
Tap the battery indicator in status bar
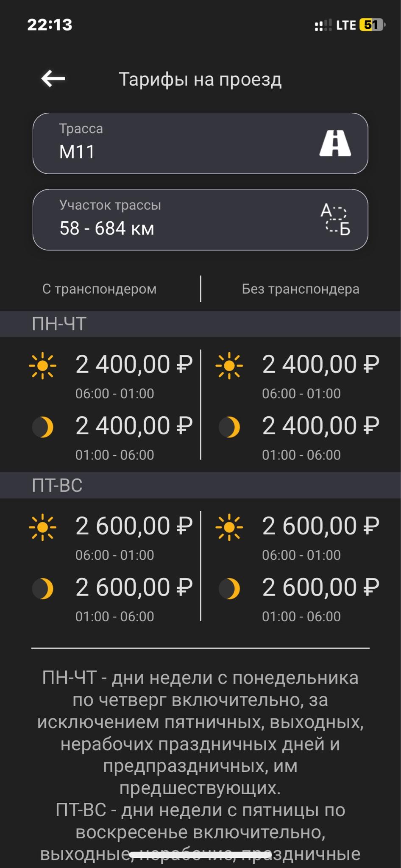(x=372, y=25)
